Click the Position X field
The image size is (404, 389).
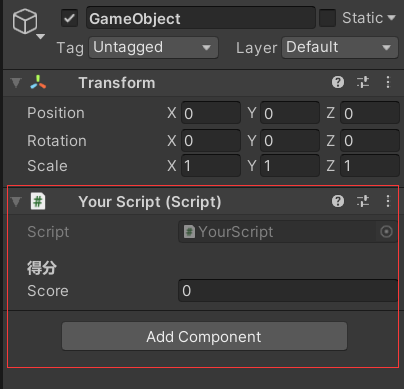tap(211, 113)
